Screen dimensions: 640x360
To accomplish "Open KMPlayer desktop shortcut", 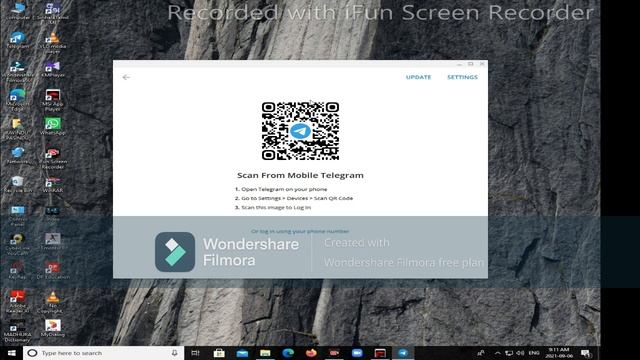I will (x=53, y=69).
